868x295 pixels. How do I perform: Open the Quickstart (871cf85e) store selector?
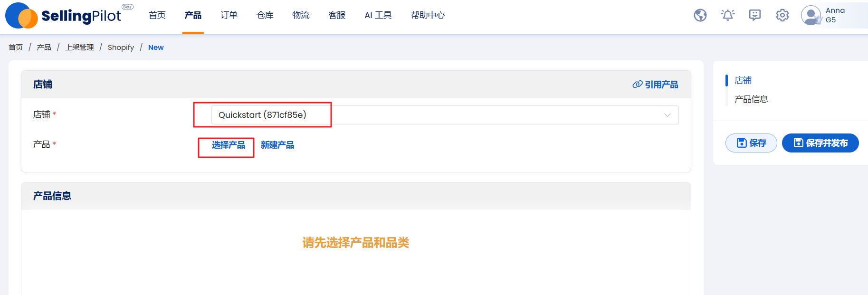tap(445, 115)
